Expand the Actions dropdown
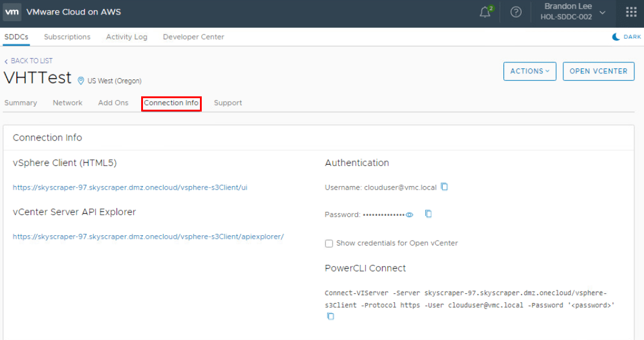Screen dimensions: 644x340 (529, 71)
